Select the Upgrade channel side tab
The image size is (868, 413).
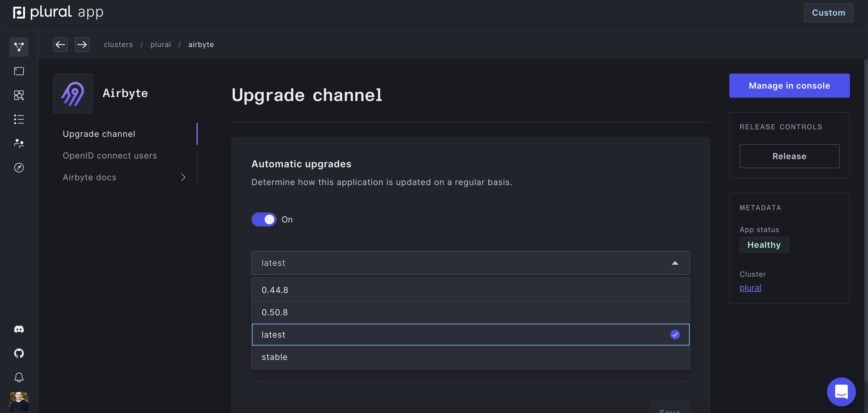(x=99, y=134)
